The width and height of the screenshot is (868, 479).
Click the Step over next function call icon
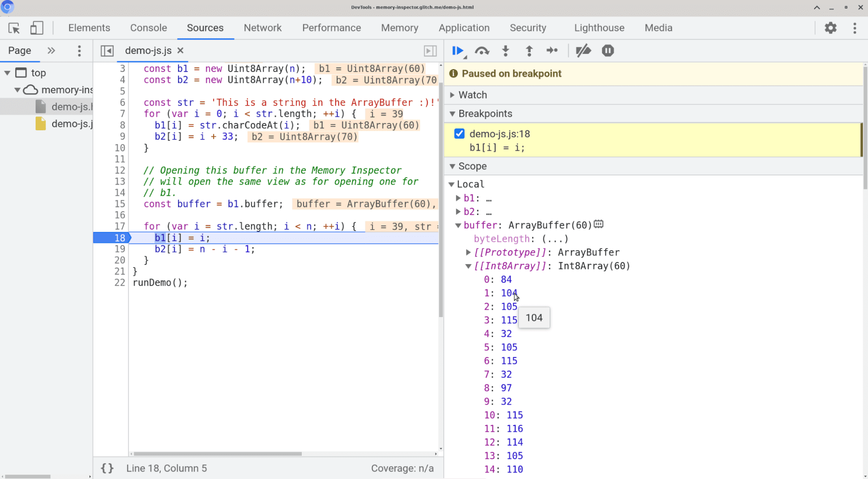482,51
